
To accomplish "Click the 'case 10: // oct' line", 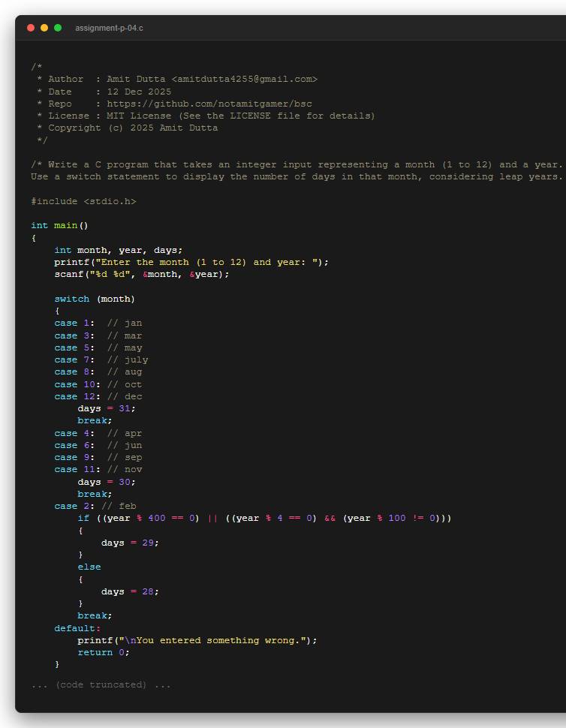I will tap(98, 384).
